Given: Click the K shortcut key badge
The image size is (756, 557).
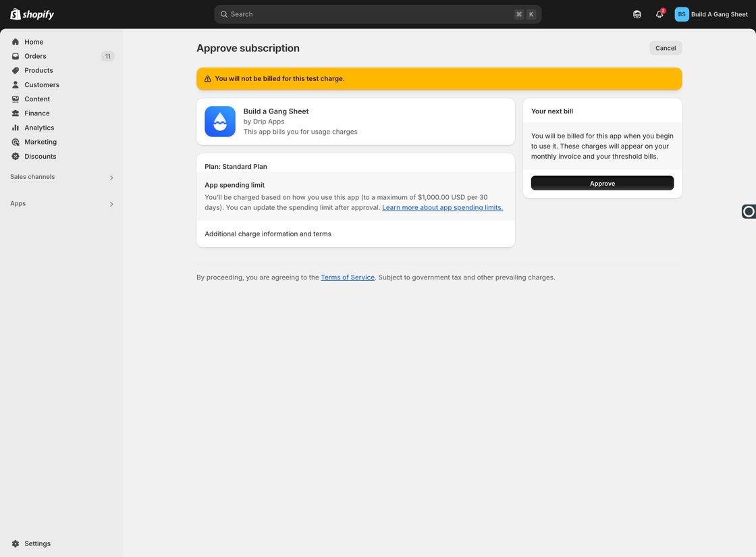Looking at the screenshot, I should pos(531,14).
